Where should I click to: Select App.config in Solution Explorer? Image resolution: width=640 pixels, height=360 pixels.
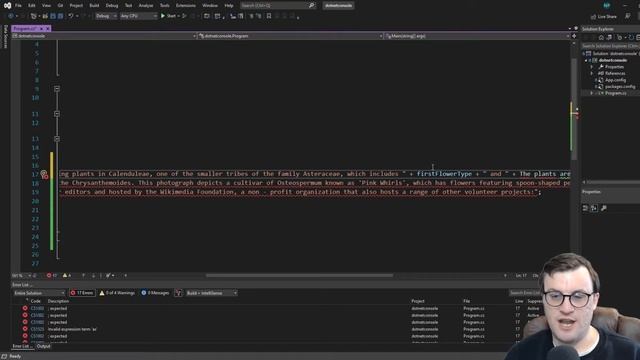615,80
